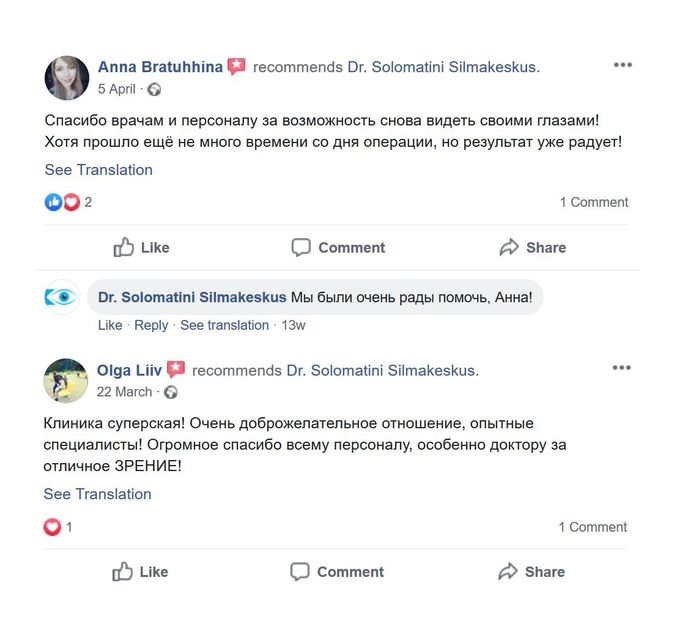Click See translation under the clinic's comment
Image resolution: width=685 pixels, height=643 pixels.
[225, 325]
